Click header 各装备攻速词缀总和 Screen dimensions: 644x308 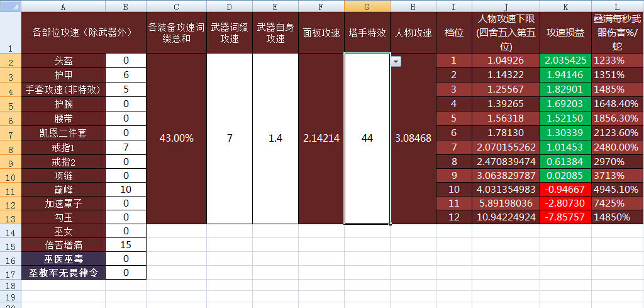(176, 33)
